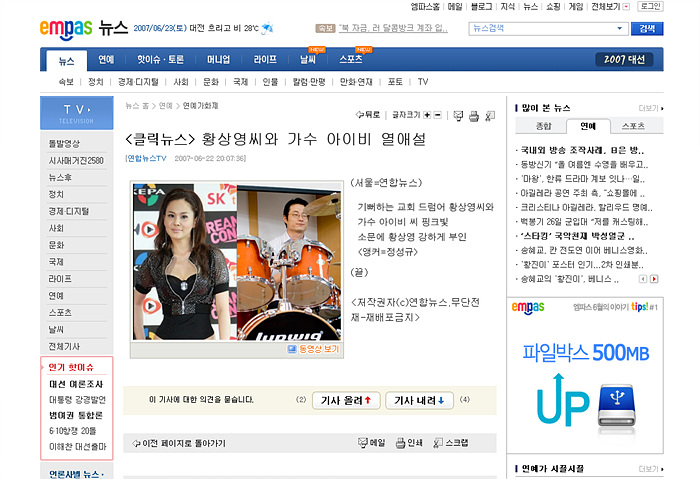Expand 많이 본 뉴스 더보기
The image size is (700, 479).
point(651,108)
